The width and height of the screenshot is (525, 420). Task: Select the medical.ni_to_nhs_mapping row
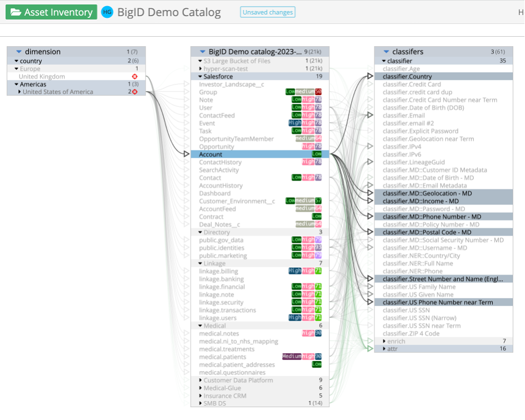tap(260, 341)
